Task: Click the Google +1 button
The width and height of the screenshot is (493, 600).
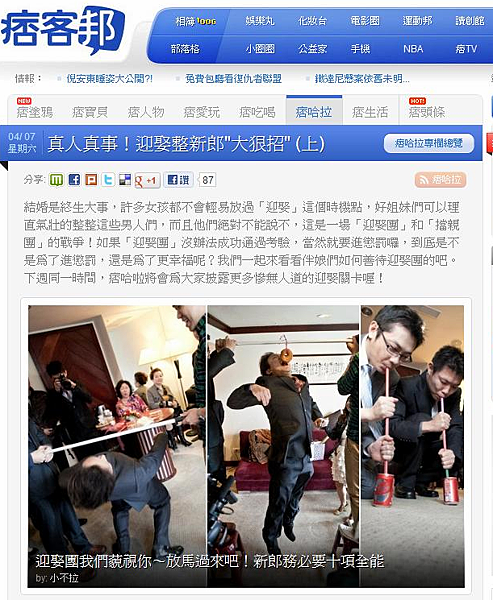Action: 147,180
